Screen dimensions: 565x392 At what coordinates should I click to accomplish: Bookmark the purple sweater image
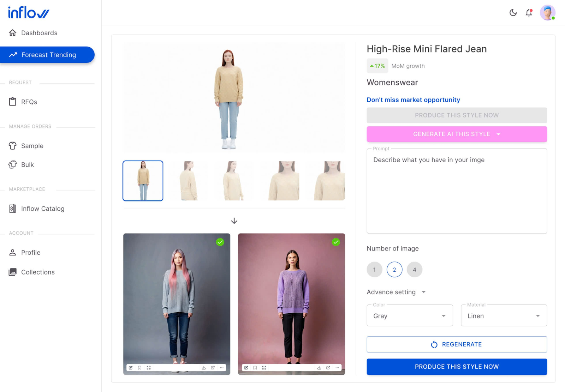pyautogui.click(x=255, y=368)
